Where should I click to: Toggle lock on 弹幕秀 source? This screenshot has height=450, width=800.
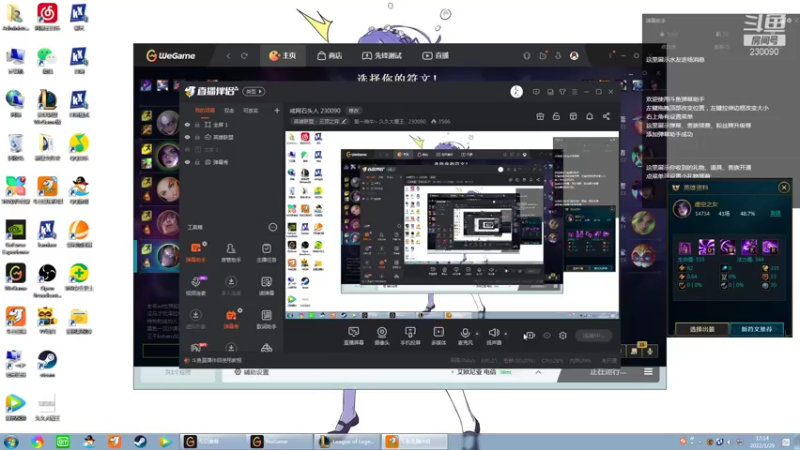coord(197,162)
